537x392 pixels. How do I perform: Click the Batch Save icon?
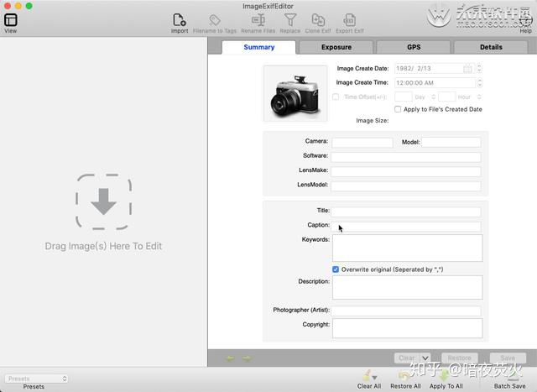tap(513, 376)
